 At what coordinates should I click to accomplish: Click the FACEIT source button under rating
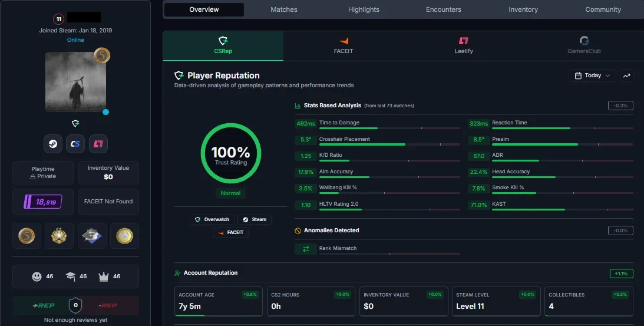[230, 233]
